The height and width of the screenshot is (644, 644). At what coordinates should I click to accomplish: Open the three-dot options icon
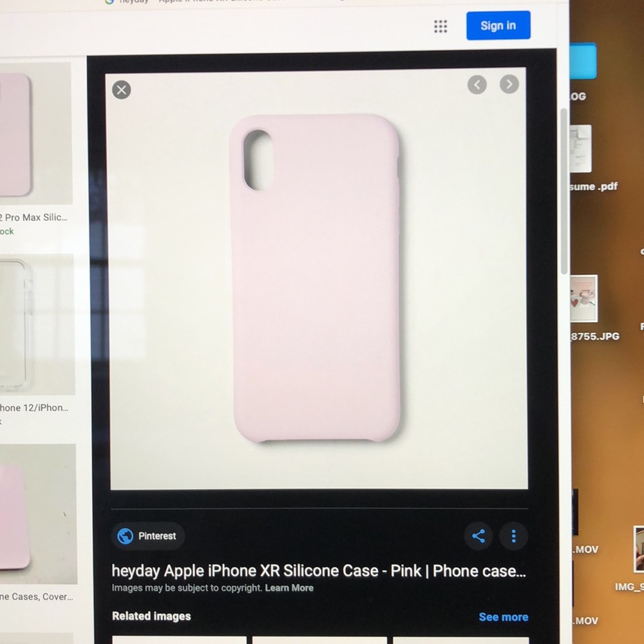(x=513, y=536)
